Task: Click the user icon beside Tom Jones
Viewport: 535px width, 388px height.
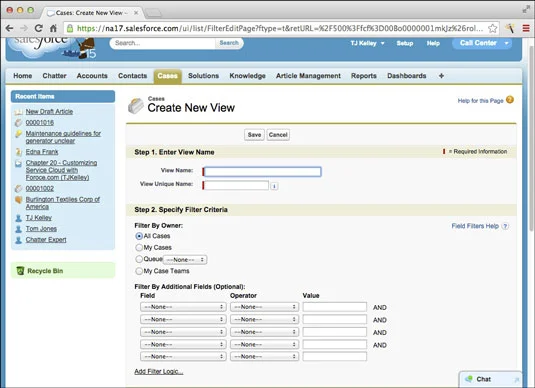Action: (x=18, y=229)
